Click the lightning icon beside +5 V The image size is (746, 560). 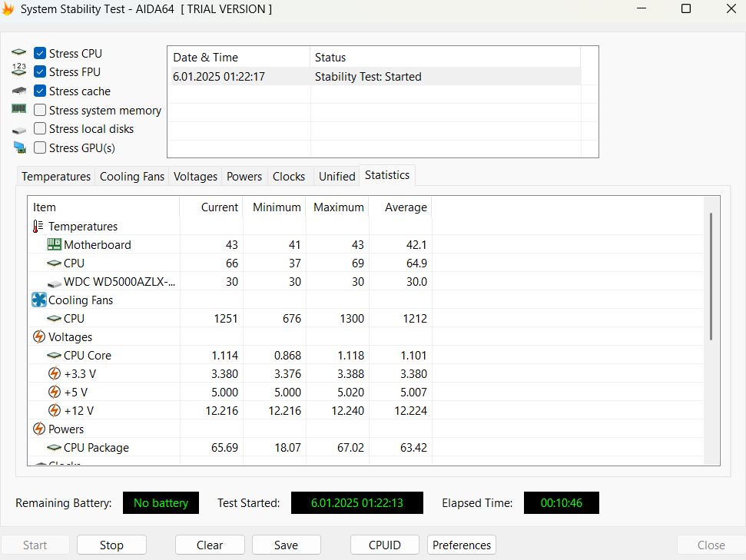point(55,392)
